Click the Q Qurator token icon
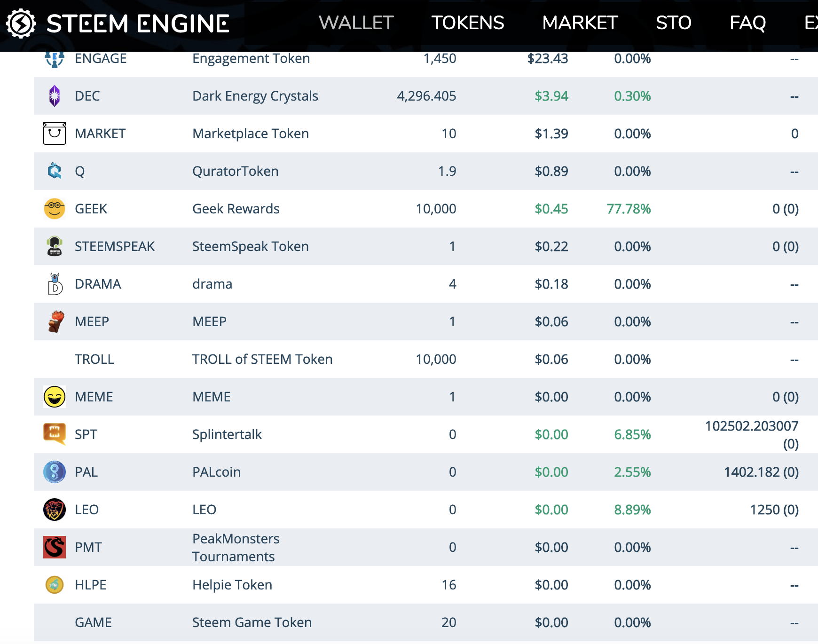 coord(55,171)
